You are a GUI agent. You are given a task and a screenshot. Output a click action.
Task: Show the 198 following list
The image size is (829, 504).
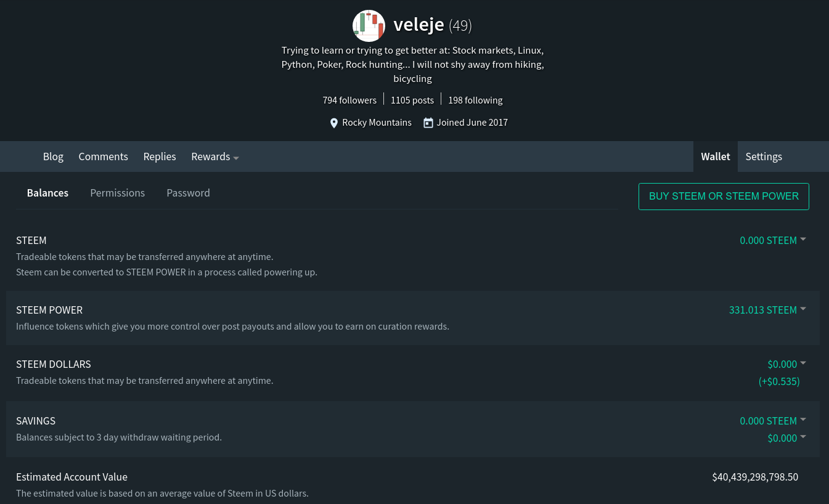tap(475, 100)
